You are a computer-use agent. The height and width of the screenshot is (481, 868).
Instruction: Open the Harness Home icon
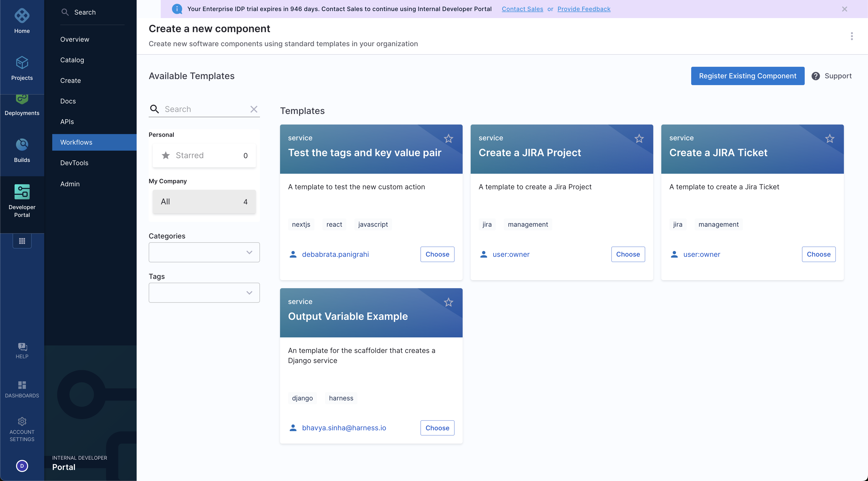pyautogui.click(x=22, y=16)
